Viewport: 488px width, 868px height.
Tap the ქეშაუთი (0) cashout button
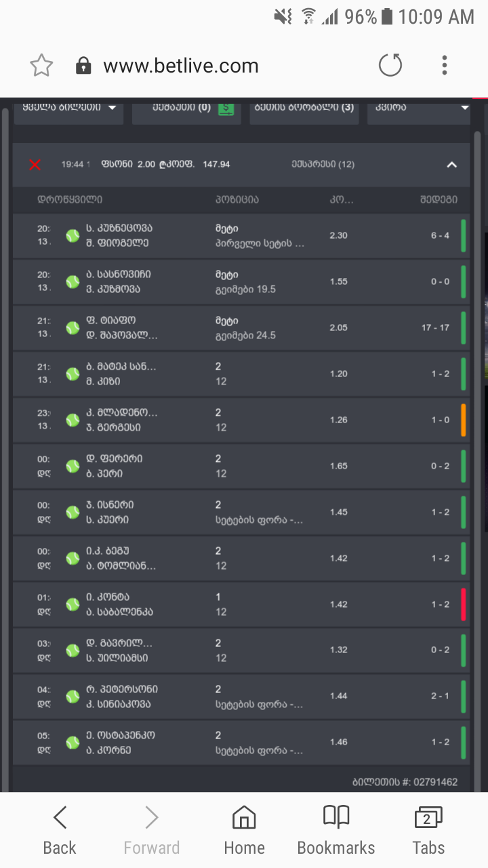click(x=182, y=108)
